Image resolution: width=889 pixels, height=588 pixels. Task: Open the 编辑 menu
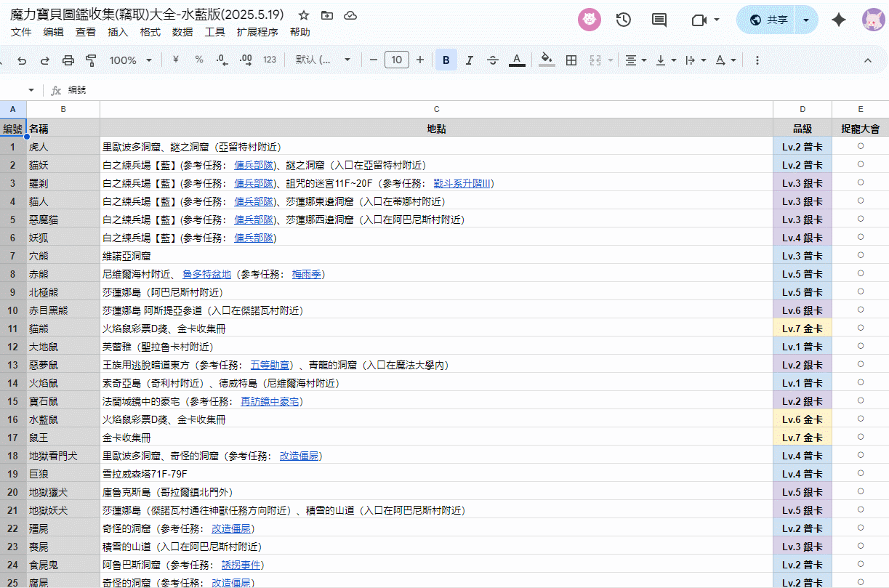pos(53,32)
